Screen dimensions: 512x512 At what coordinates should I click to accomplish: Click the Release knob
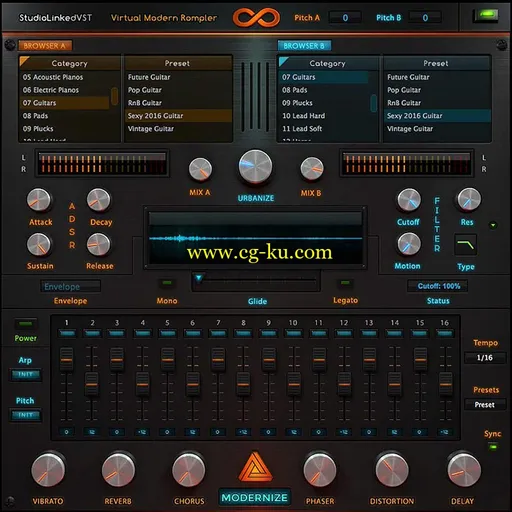tap(98, 244)
